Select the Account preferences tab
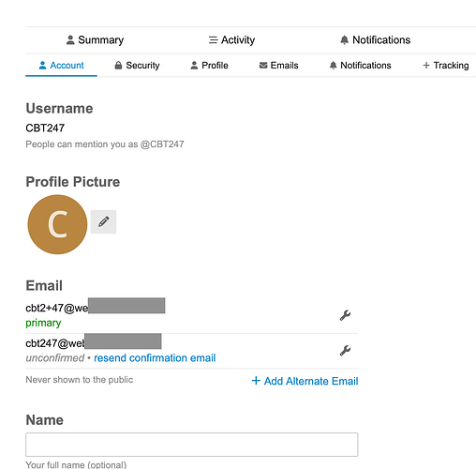The width and height of the screenshot is (476, 469). tap(61, 66)
